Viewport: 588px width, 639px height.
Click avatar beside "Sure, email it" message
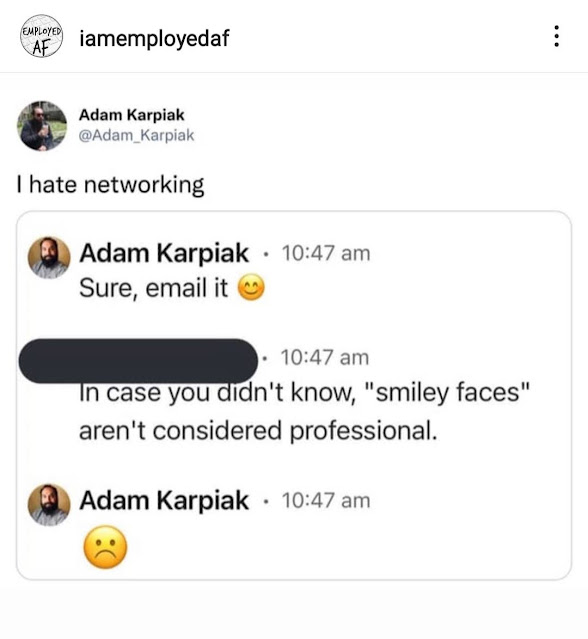(49, 258)
